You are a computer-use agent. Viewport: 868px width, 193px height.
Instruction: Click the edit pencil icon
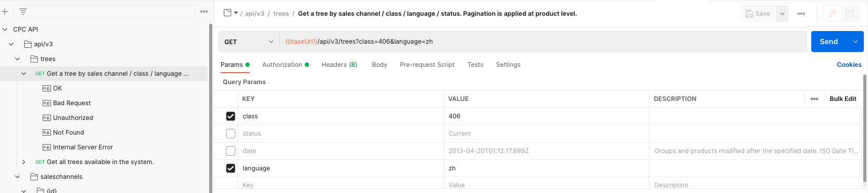pos(832,14)
